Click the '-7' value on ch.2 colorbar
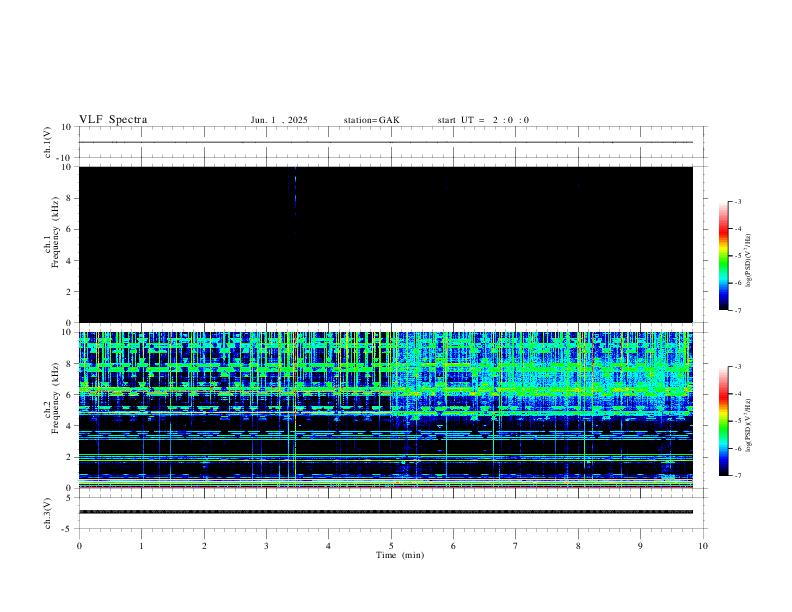 (x=737, y=475)
